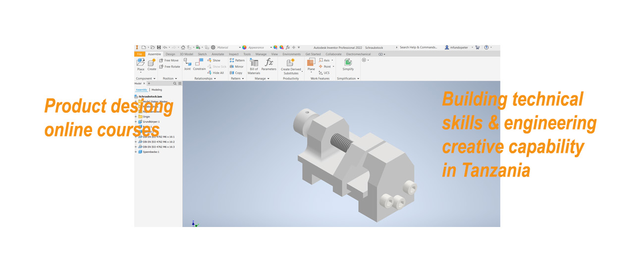Viewport: 644px width, 272px height.
Task: Click Create Derived Substitutes
Action: pyautogui.click(x=291, y=65)
